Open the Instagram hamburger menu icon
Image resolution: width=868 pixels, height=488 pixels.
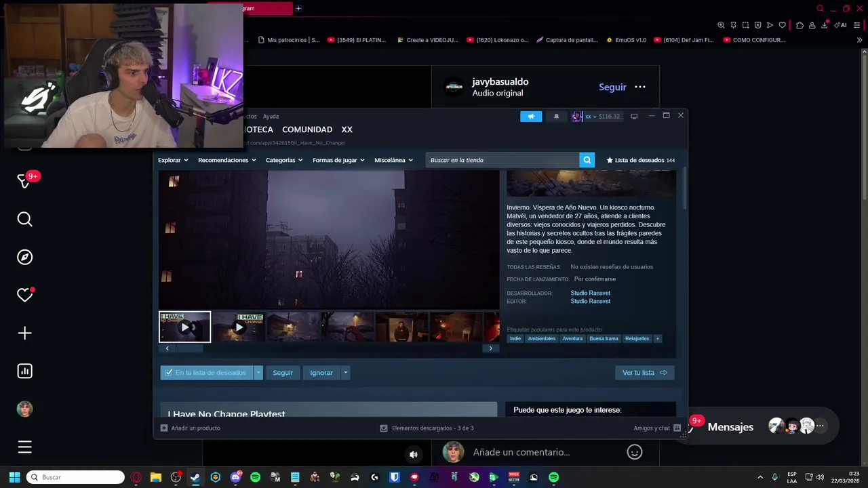tap(24, 447)
